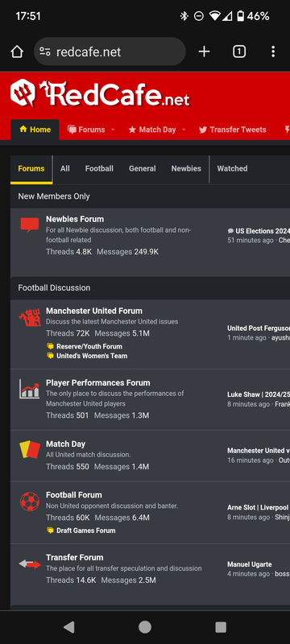Tap the redcafe.net address bar
The image size is (290, 644).
pos(110,52)
